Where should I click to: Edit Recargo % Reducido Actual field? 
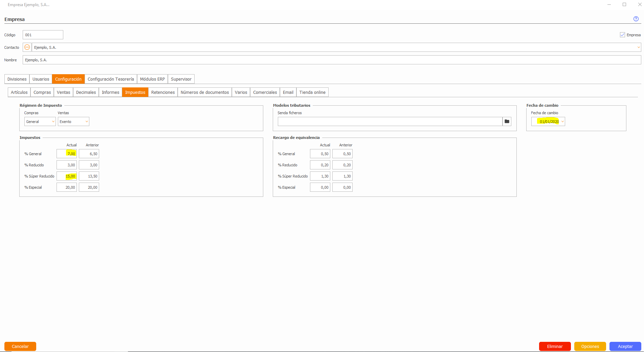click(x=320, y=165)
